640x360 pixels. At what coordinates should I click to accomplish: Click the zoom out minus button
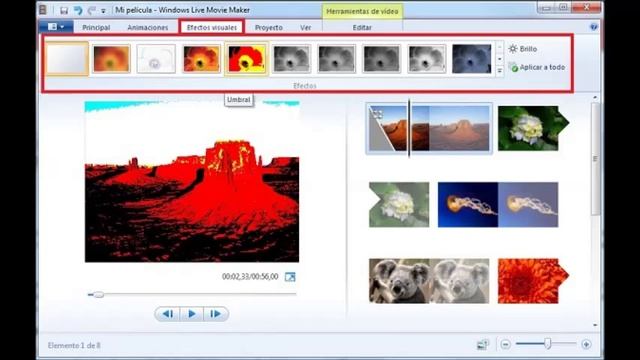[505, 344]
